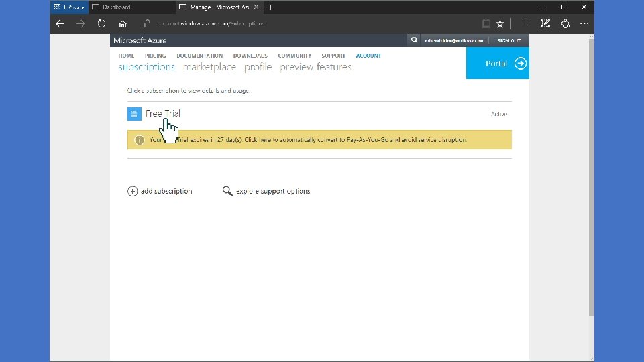Click the Azure header search magnifier

414,40
